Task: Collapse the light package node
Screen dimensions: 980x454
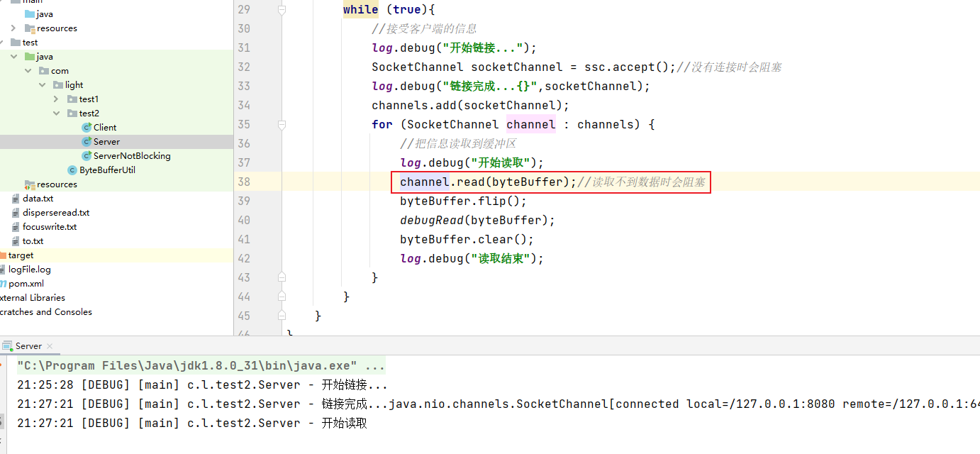Action: coord(43,84)
